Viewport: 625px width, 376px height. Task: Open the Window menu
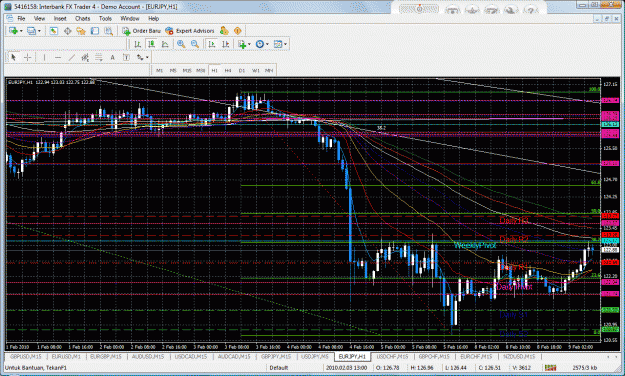click(130, 18)
